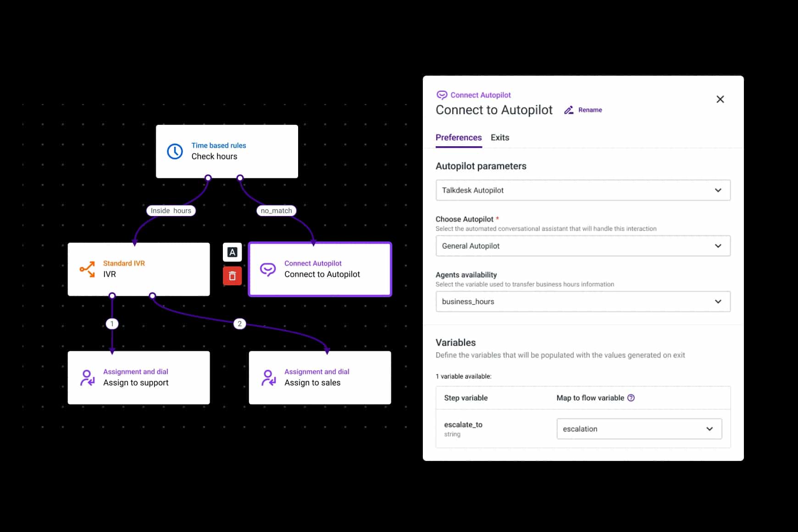
Task: Click the Connect Autopilot speech bubble icon
Action: tap(267, 269)
